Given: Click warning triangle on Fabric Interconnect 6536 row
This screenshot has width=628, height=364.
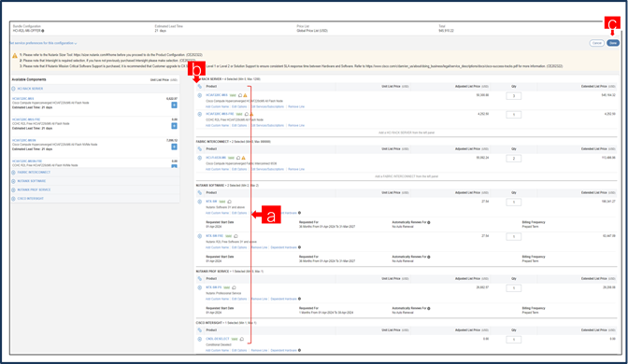Looking at the screenshot, I should point(244,158).
